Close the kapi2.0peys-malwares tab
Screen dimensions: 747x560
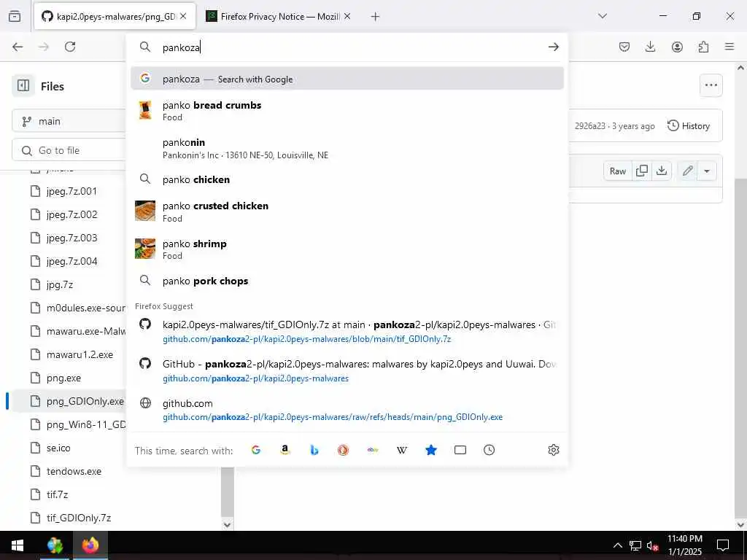pyautogui.click(x=183, y=16)
